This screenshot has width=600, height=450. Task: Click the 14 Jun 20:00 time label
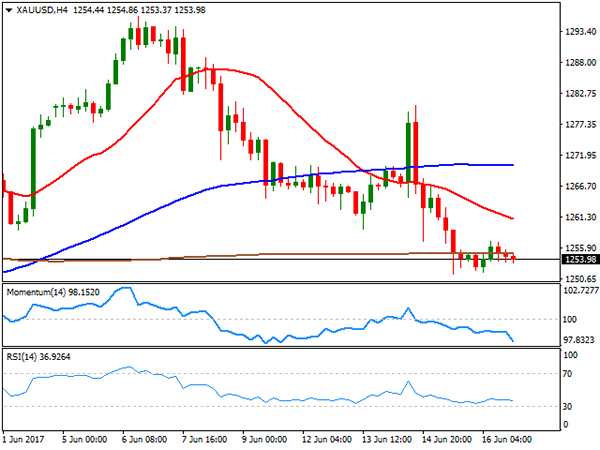[447, 439]
